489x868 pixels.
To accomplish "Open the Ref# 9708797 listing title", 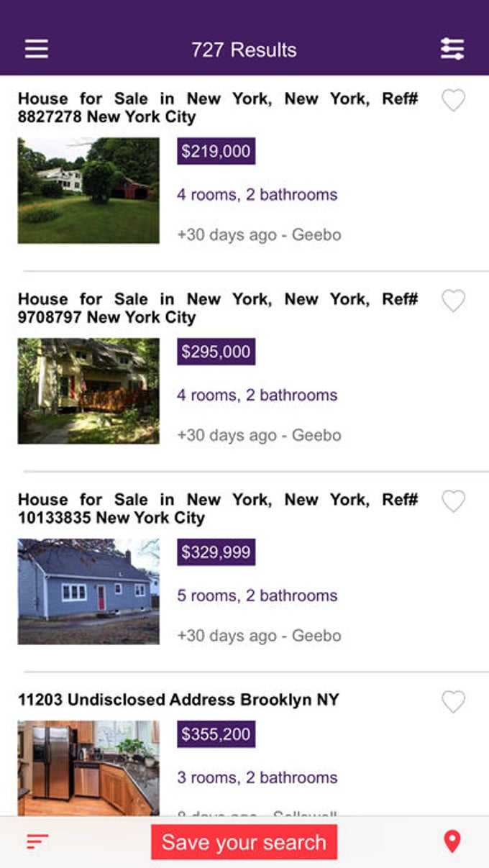I will (x=218, y=308).
